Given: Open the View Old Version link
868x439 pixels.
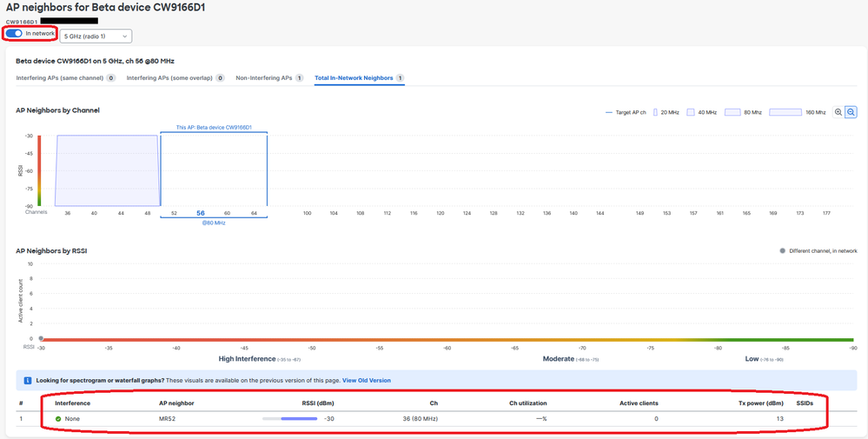Looking at the screenshot, I should click(366, 381).
